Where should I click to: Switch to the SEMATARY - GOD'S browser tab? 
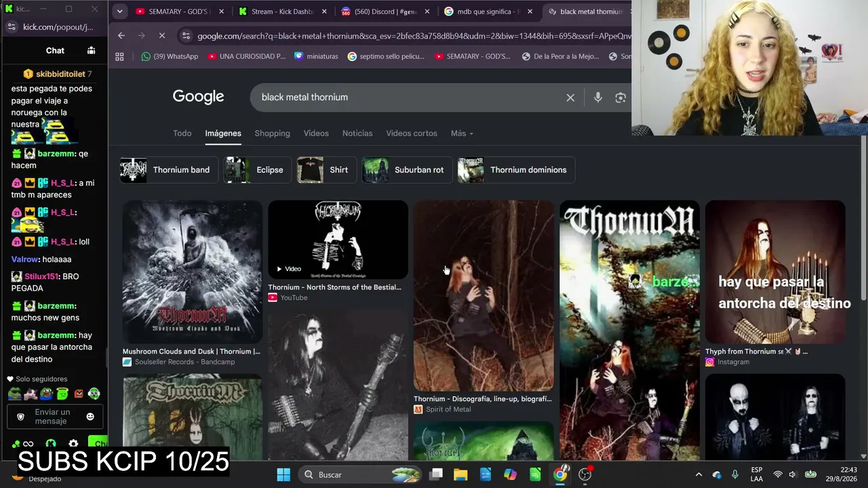click(180, 12)
